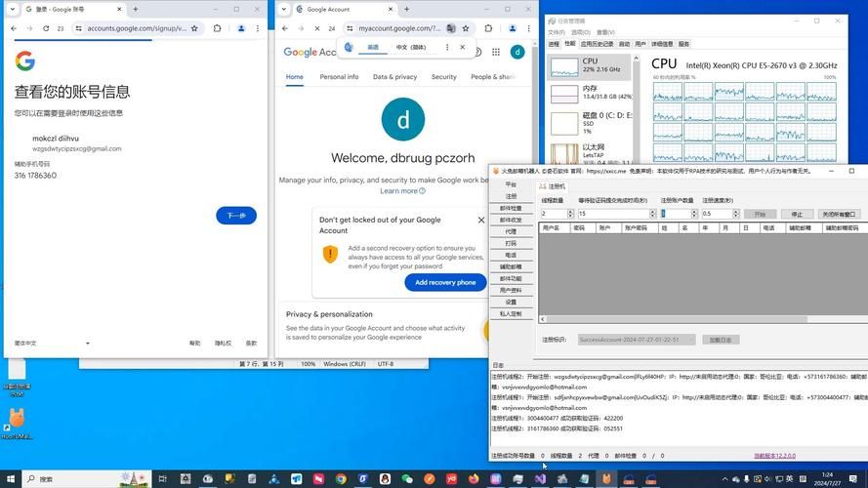The height and width of the screenshot is (488, 868).
Task: Open new tab in left Chrome window
Action: coord(135,10)
